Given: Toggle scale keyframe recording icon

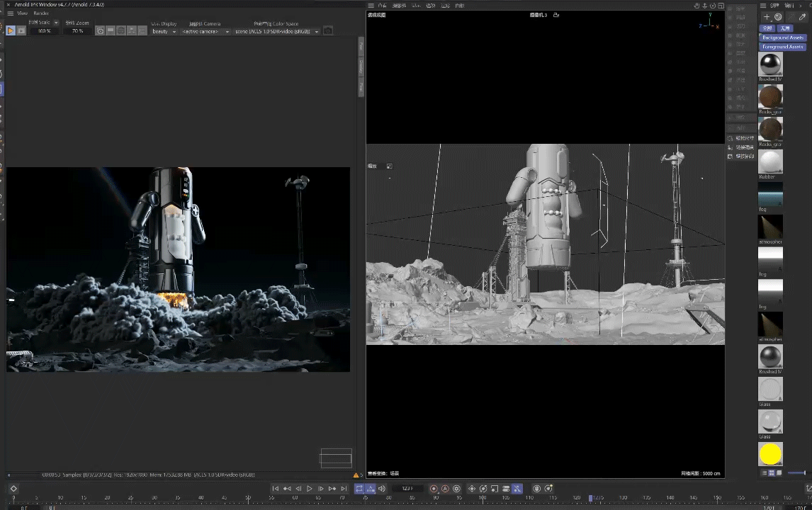Looking at the screenshot, I should click(495, 489).
